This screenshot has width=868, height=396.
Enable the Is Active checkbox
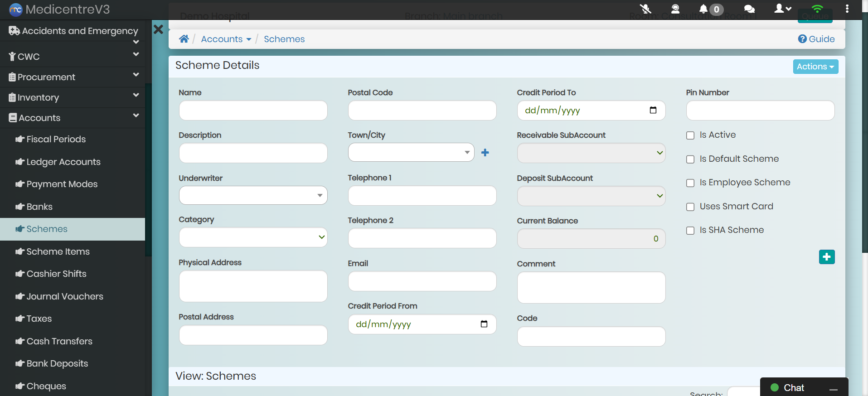coord(690,135)
